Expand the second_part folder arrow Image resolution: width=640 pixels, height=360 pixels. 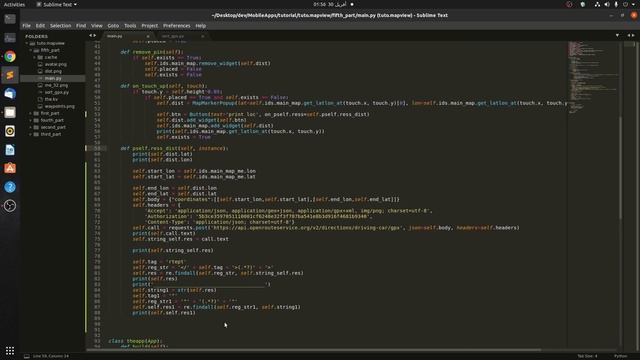click(31, 127)
